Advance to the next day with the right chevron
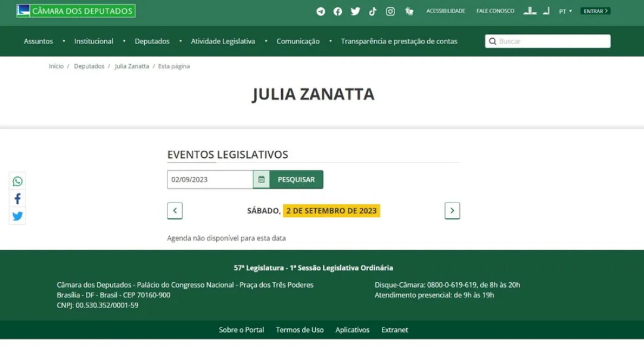 pyautogui.click(x=452, y=211)
